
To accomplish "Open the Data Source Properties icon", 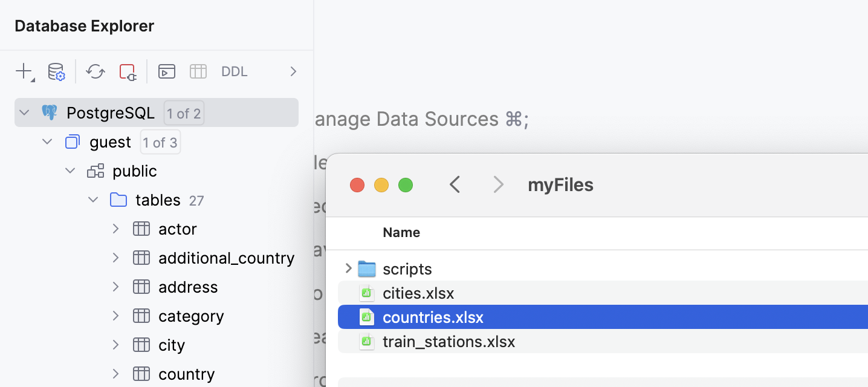I will [56, 71].
